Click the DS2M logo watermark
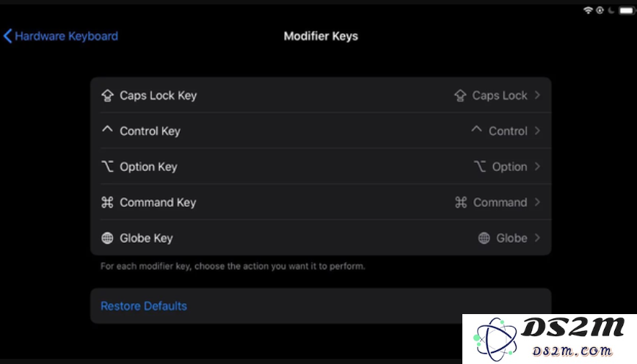637x364 pixels. [549, 339]
